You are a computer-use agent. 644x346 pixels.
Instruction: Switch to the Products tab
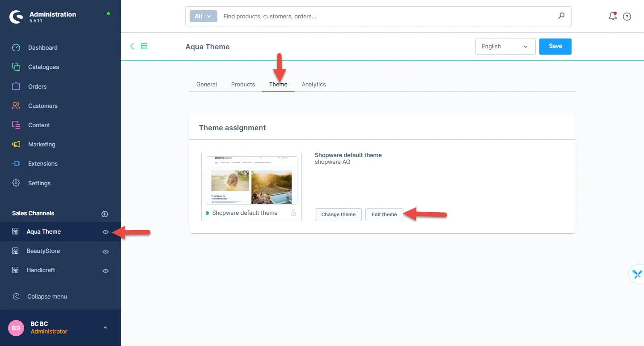[x=243, y=84]
